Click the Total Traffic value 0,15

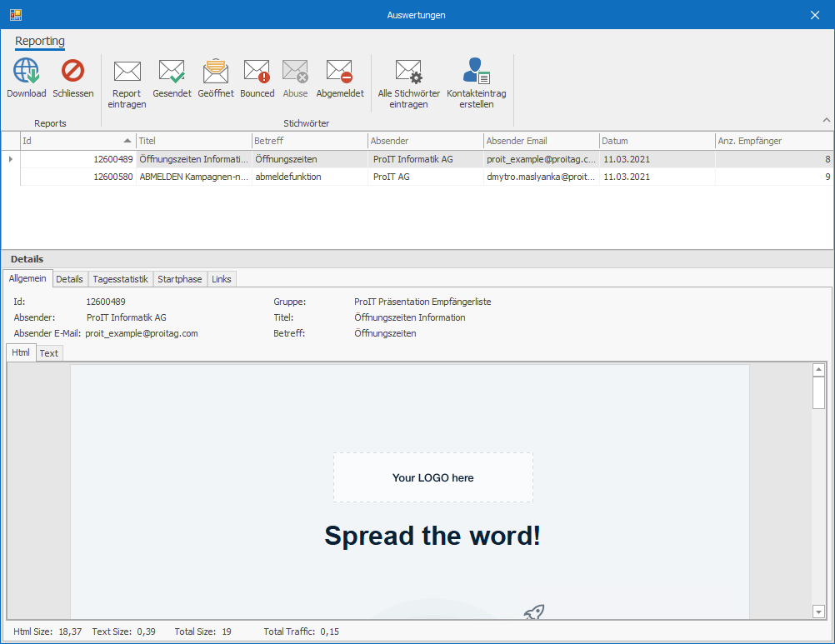(330, 632)
